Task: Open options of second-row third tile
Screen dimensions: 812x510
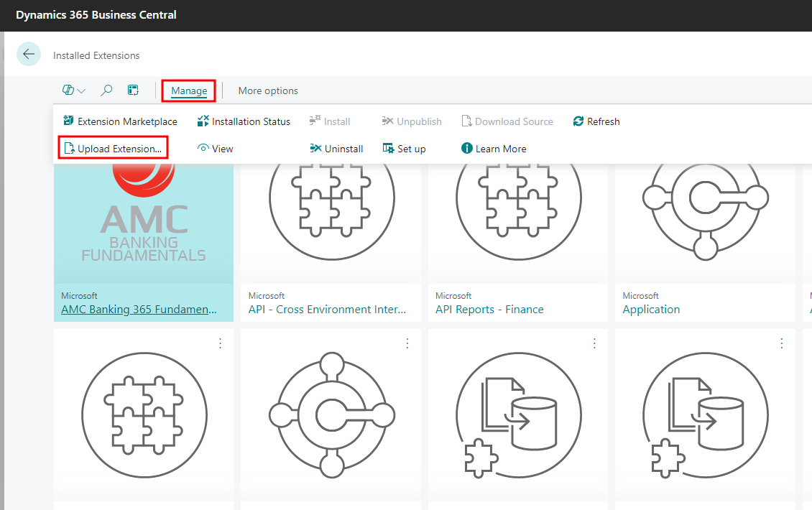Action: 594,343
